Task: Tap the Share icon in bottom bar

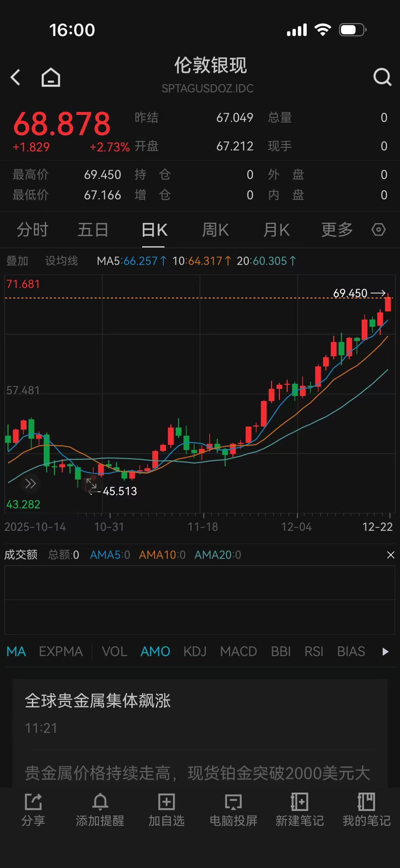Action: [33, 810]
